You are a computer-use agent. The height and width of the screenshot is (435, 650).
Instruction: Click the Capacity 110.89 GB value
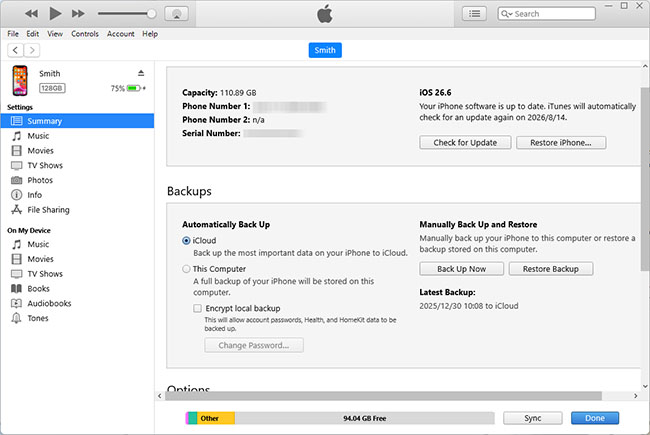[238, 92]
